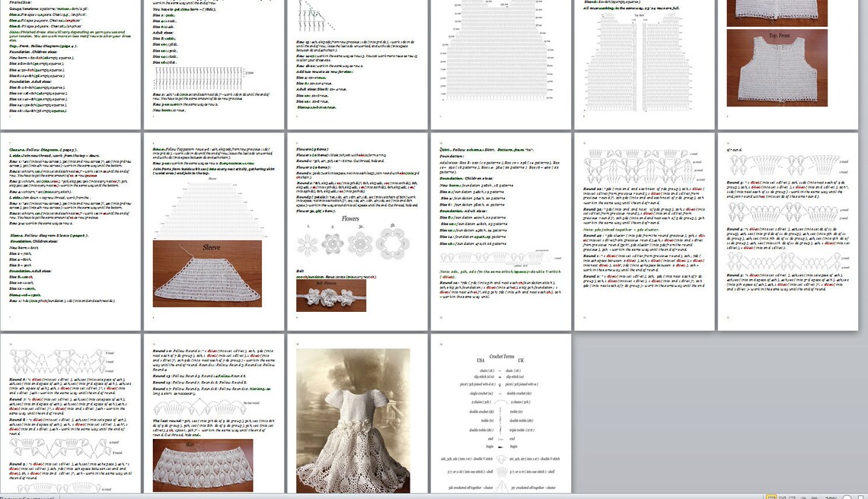Image resolution: width=868 pixels, height=499 pixels.
Task: Click the 'Crochet Terms' heading
Action: 502,357
